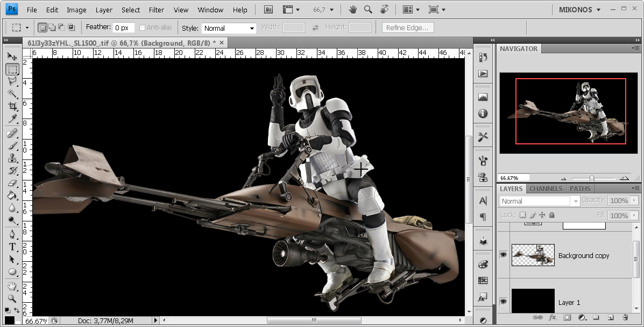Select the Blur tool
The image size is (644, 327).
click(12, 207)
